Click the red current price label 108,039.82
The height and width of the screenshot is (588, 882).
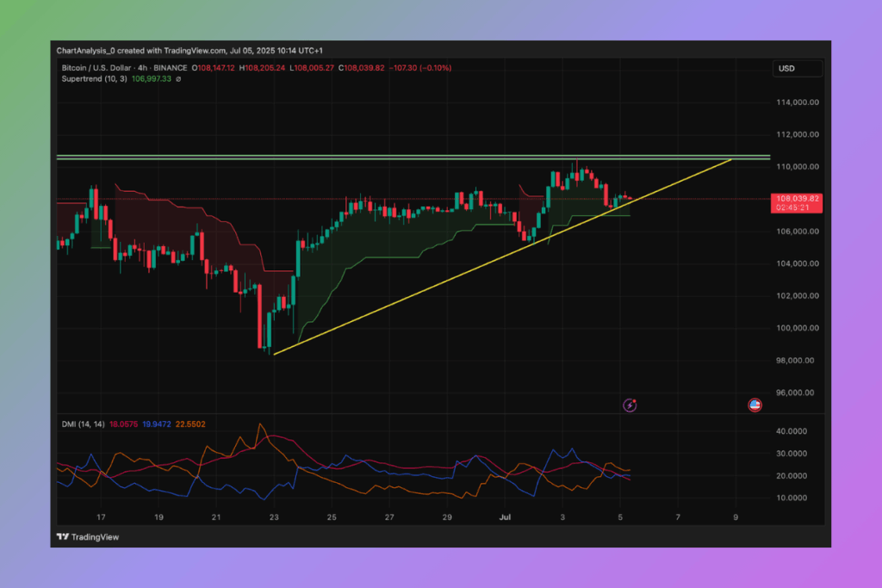click(x=797, y=198)
